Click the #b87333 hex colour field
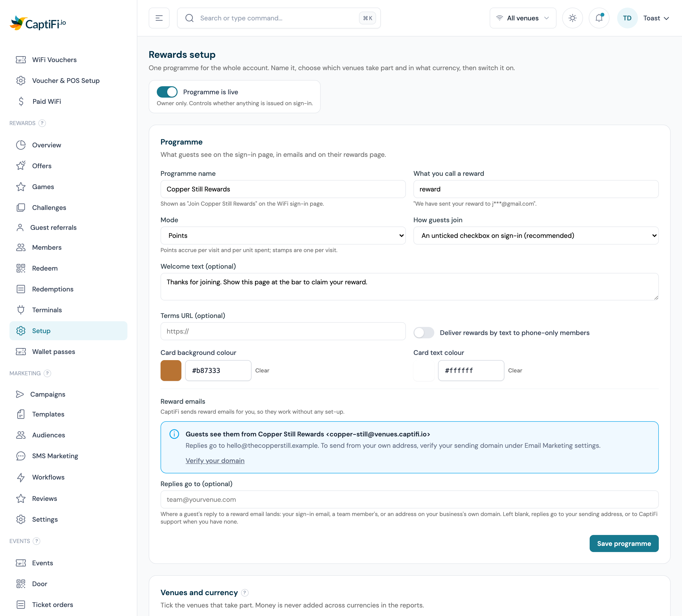 pos(218,371)
